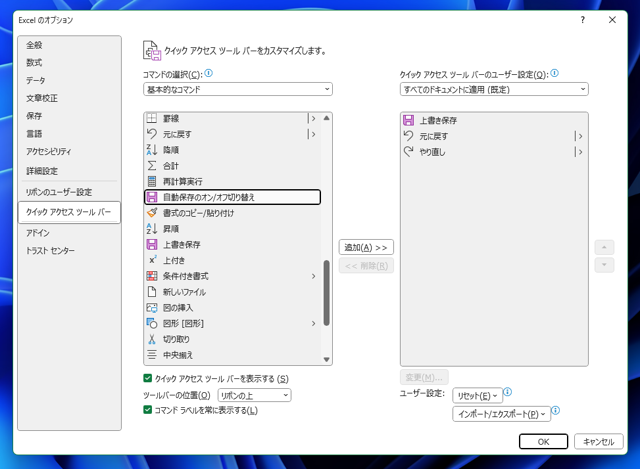
Task: Click the 切り取り scissors icon
Action: [x=152, y=339]
